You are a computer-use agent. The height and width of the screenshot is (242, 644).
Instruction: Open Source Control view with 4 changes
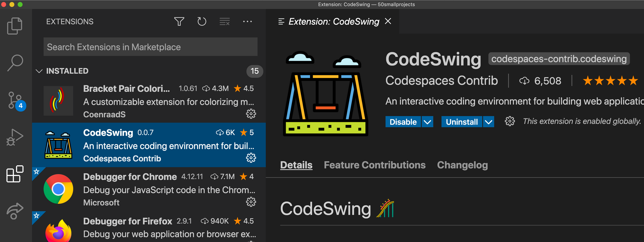[x=17, y=101]
